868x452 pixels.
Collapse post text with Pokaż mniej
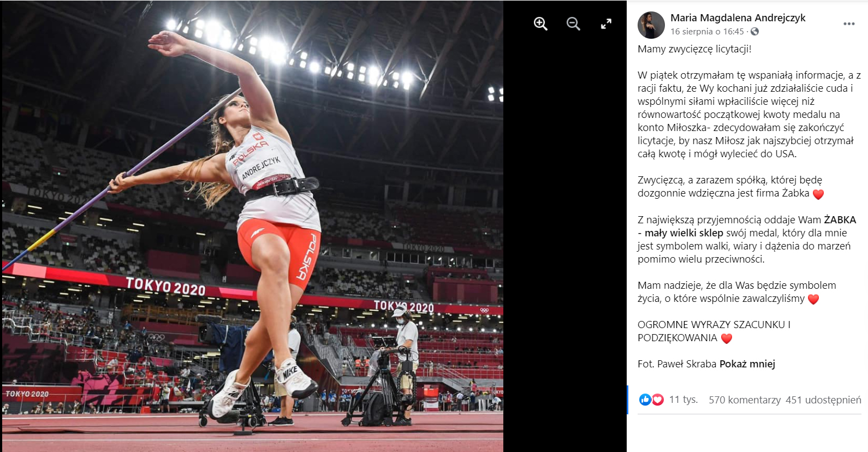(747, 364)
